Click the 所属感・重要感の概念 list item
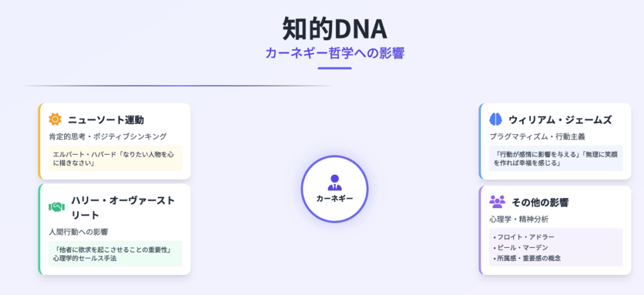This screenshot has height=295, width=644. click(x=527, y=259)
